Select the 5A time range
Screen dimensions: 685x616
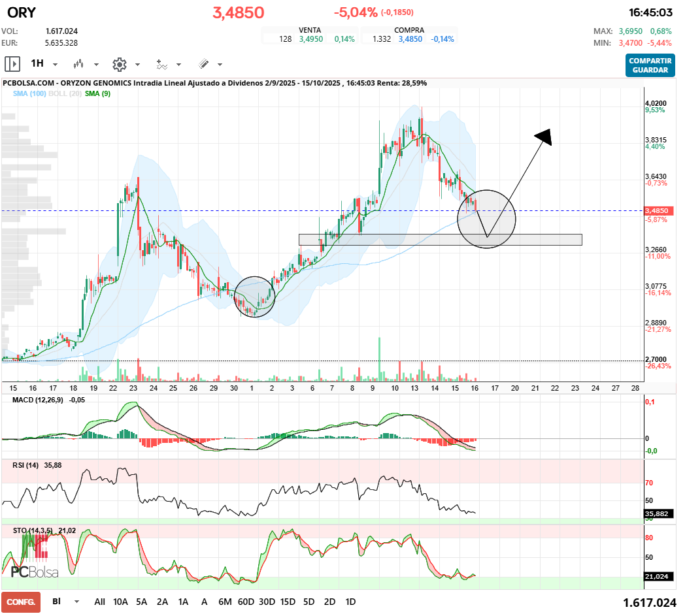tap(141, 602)
